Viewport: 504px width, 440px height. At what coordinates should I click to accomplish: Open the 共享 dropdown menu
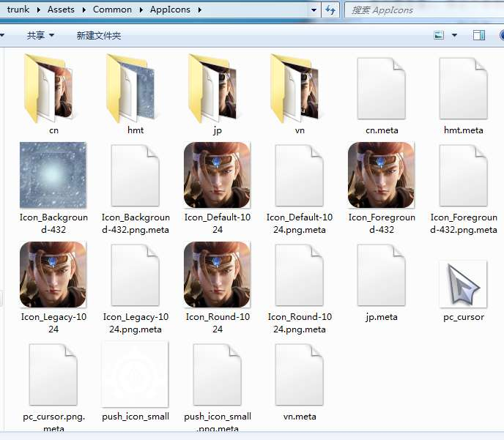(x=40, y=35)
